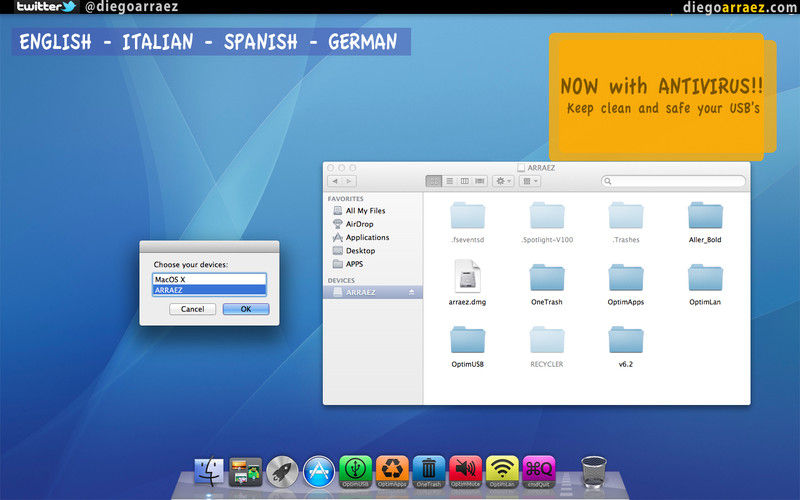This screenshot has width=800, height=500.
Task: Launch the Launchpad rocket icon
Action: [282, 471]
